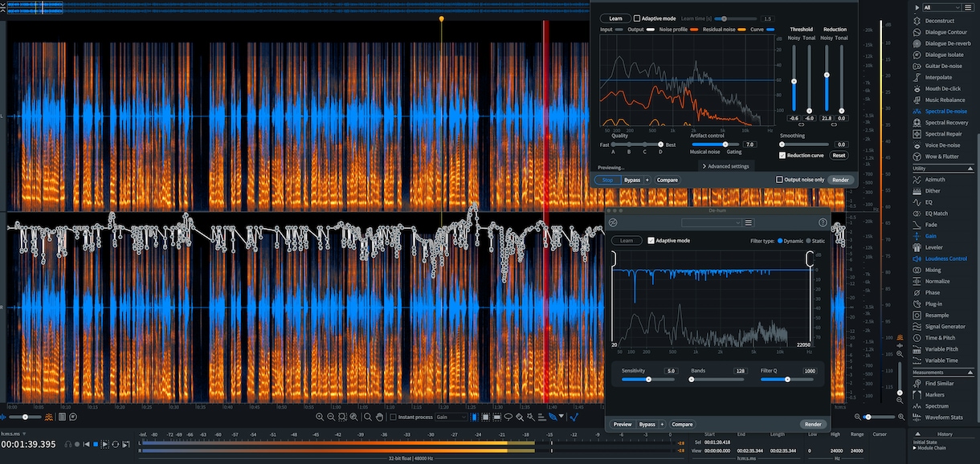Open the Interpolate module

pos(938,77)
